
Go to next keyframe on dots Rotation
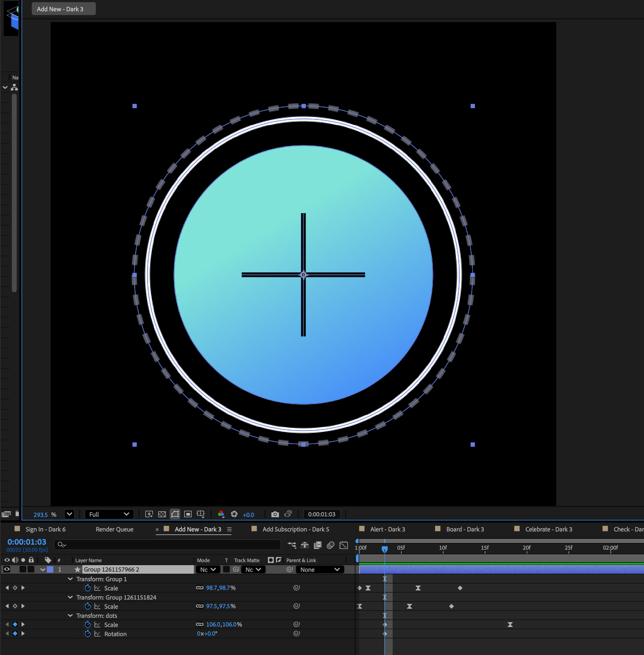click(23, 633)
